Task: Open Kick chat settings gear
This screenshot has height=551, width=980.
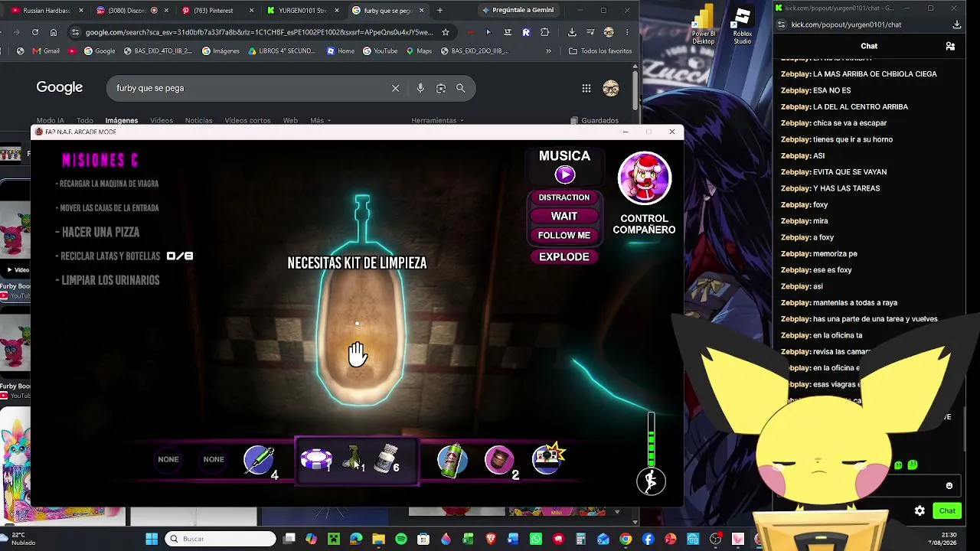Action: coord(920,510)
